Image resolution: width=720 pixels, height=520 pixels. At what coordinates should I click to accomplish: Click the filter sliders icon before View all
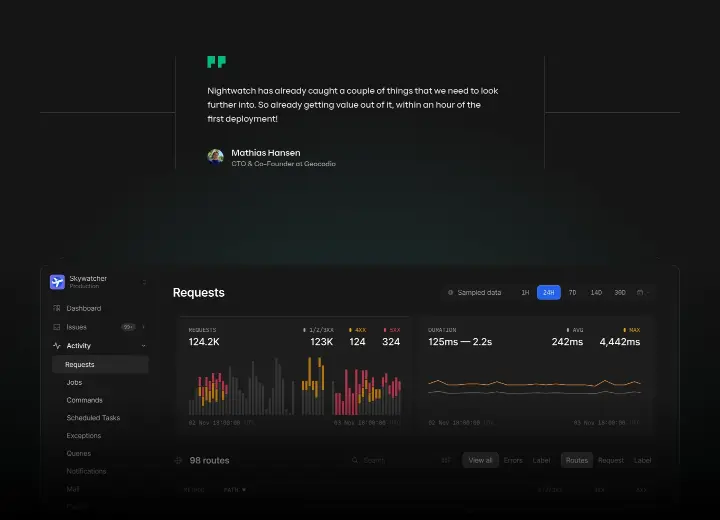tap(446, 460)
